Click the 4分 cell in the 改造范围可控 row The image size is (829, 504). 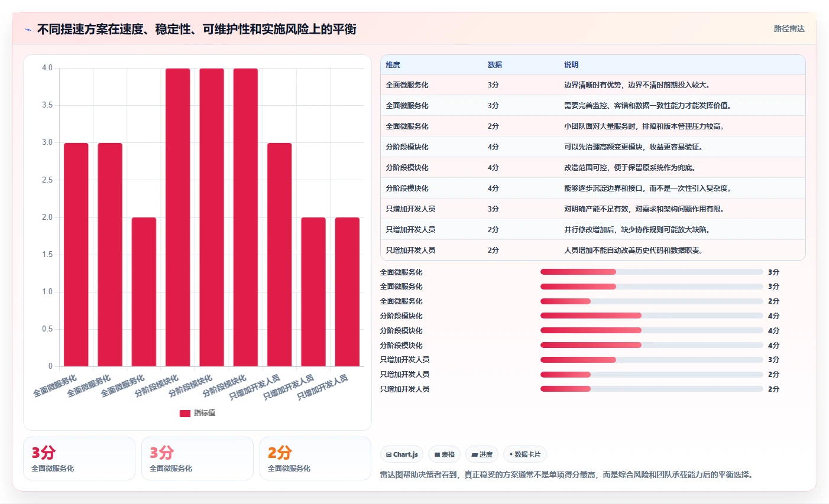coord(493,168)
